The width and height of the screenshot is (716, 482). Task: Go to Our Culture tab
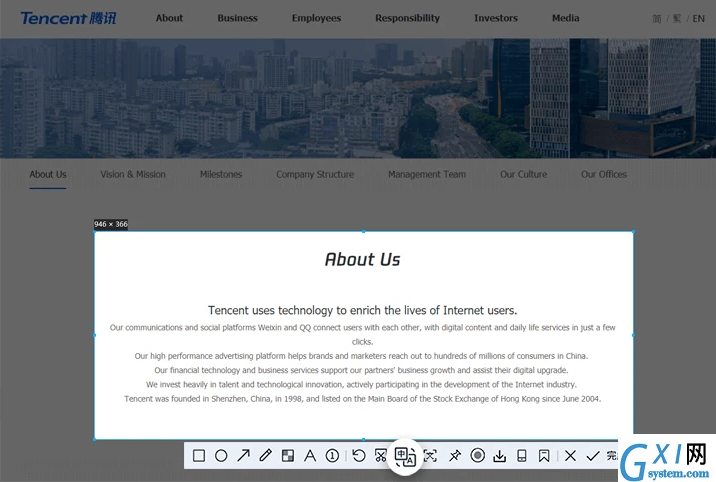(x=523, y=174)
